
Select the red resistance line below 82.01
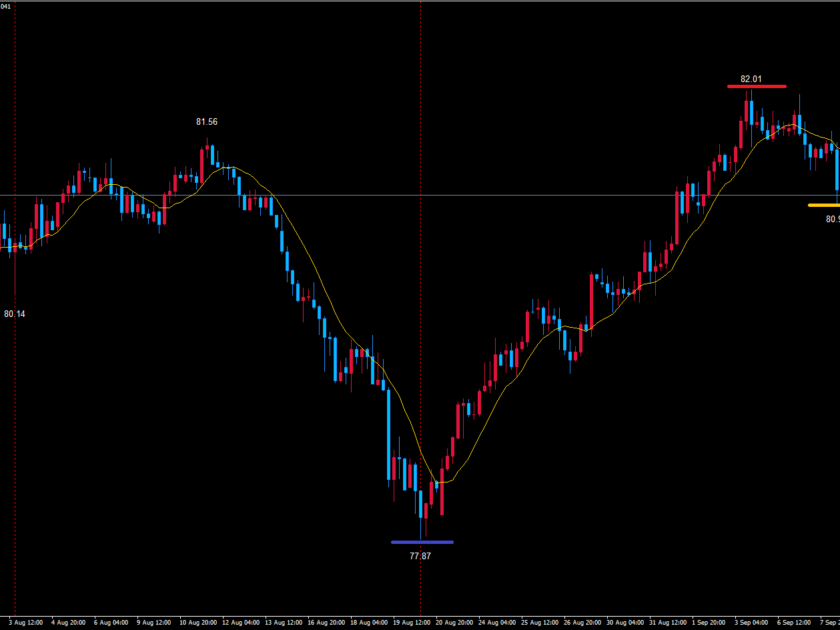[757, 87]
